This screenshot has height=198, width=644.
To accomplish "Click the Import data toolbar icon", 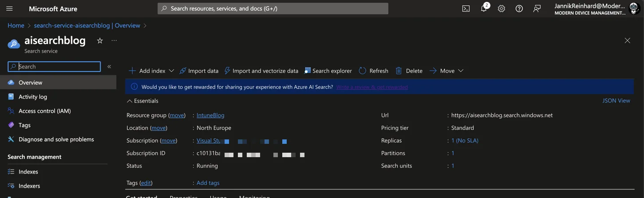I will tap(182, 71).
